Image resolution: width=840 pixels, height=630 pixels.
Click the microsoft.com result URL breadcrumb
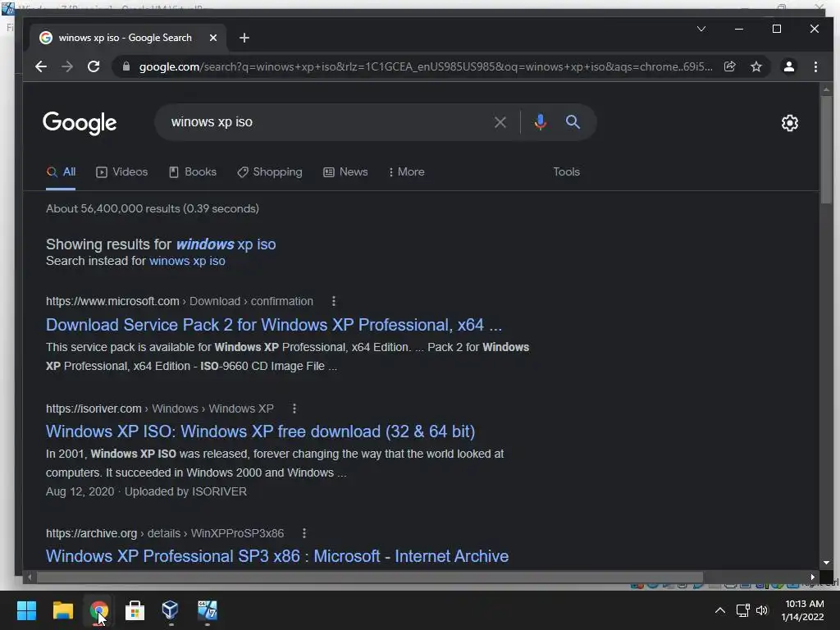click(180, 301)
